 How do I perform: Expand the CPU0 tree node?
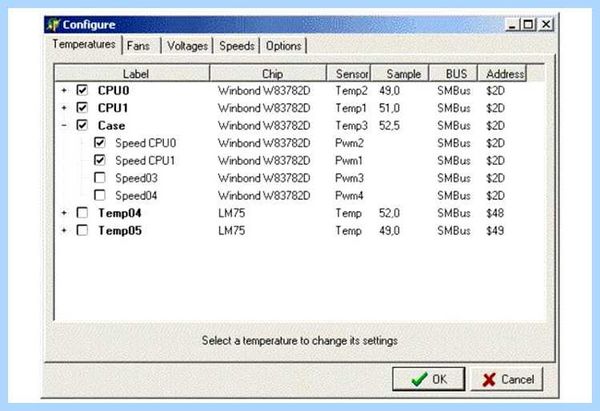[64, 90]
